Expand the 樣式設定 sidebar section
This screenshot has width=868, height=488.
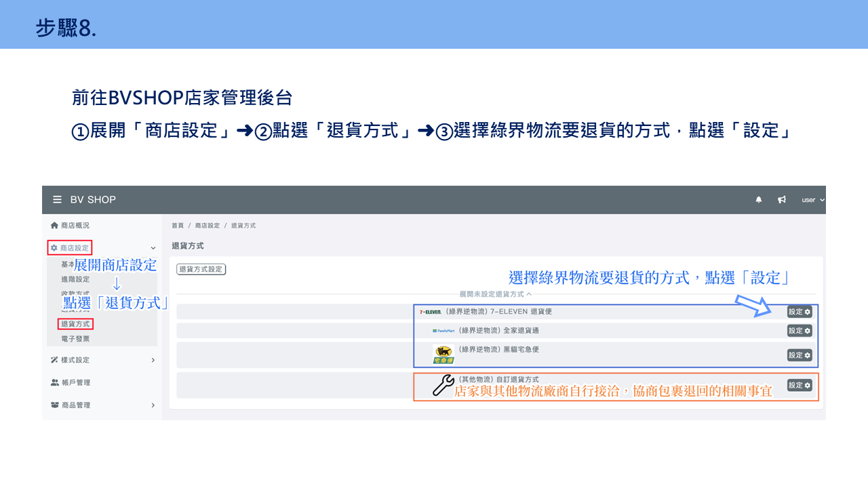tap(153, 360)
